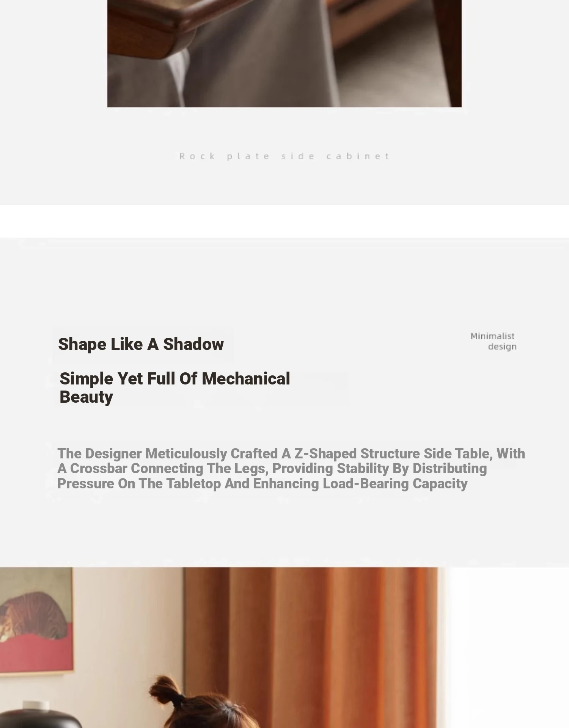Click the 'Shape Like A Shadow' heading
This screenshot has height=728, width=569.
pos(141,344)
